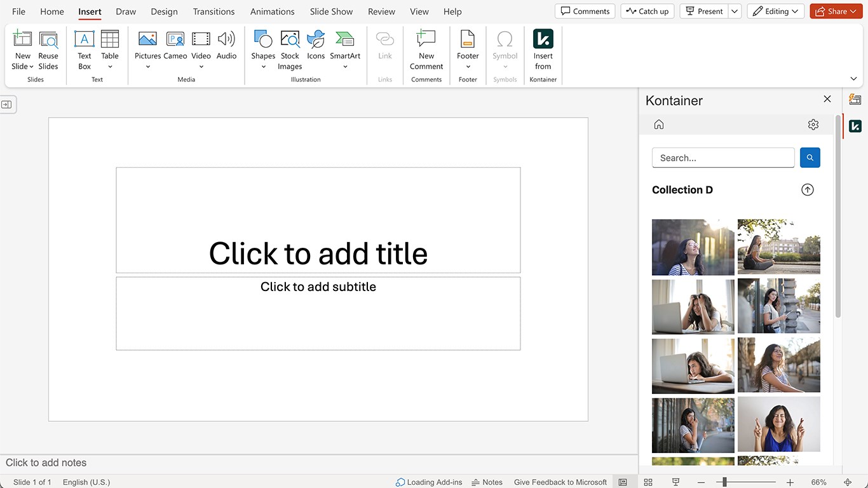Open the Slide Show tab
The width and height of the screenshot is (868, 488).
pyautogui.click(x=331, y=11)
